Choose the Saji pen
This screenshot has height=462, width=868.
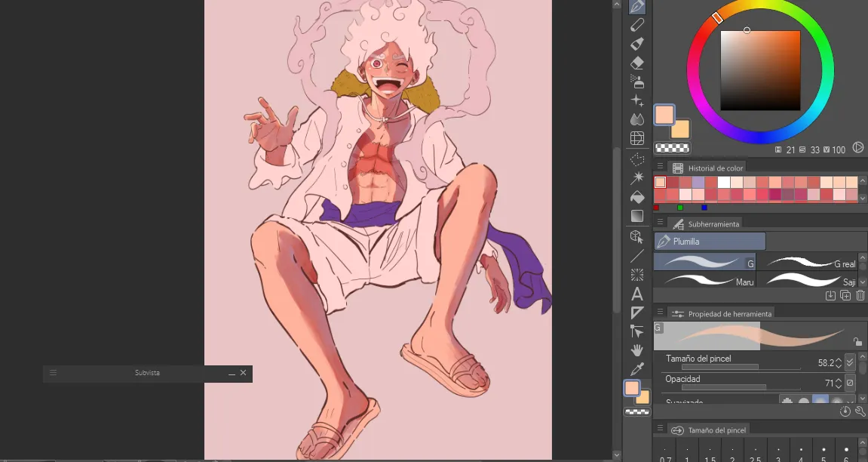point(807,280)
